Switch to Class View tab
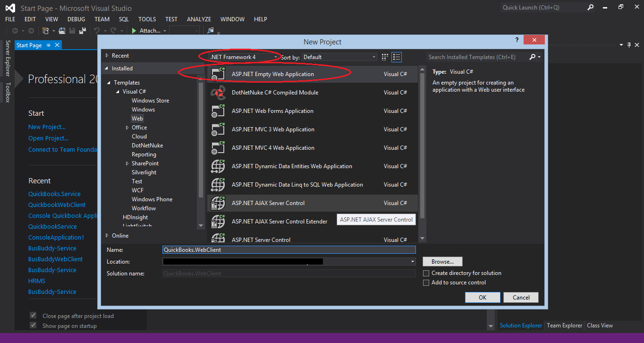This screenshot has height=343, width=644. (600, 326)
